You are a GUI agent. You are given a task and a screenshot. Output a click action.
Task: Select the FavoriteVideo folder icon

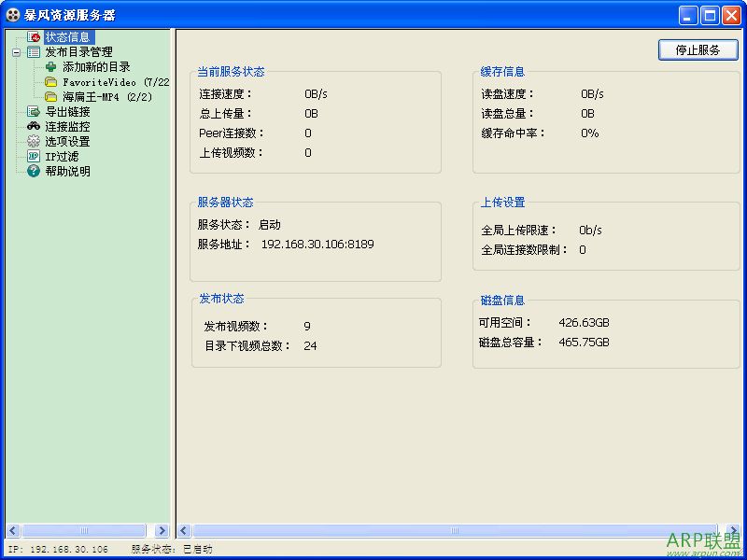pyautogui.click(x=51, y=82)
